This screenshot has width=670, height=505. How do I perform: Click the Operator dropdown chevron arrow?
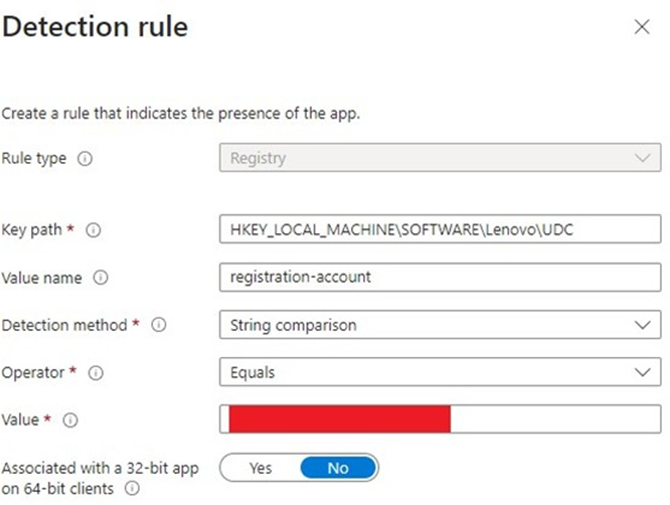642,372
